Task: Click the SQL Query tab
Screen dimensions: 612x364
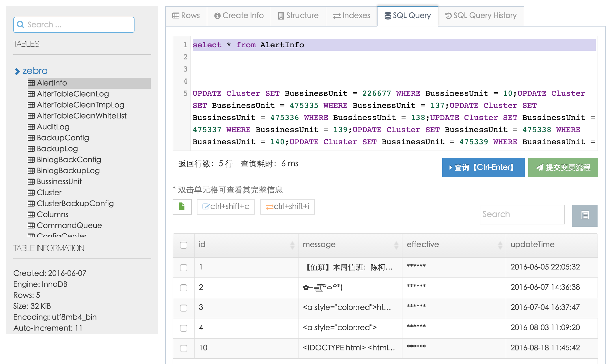Action: click(x=407, y=16)
